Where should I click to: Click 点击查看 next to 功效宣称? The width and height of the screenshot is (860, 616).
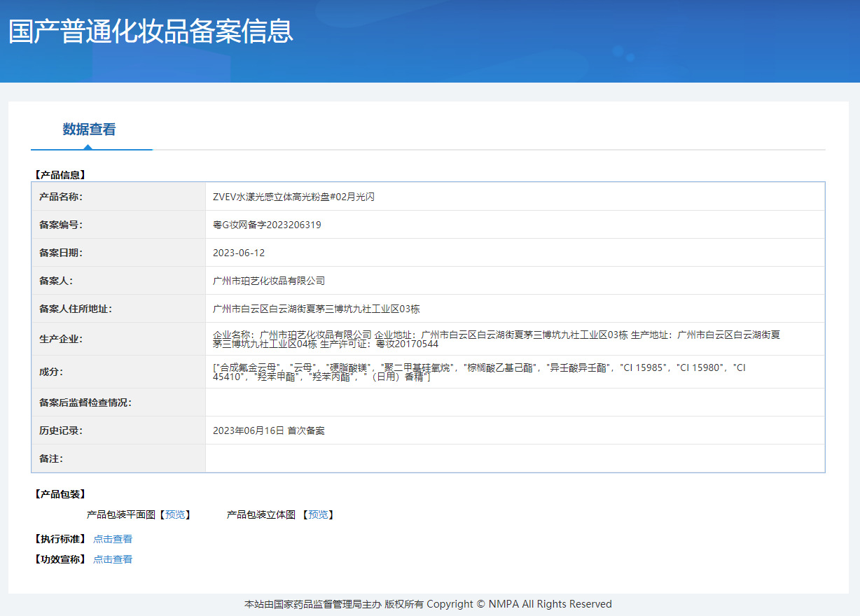113,559
